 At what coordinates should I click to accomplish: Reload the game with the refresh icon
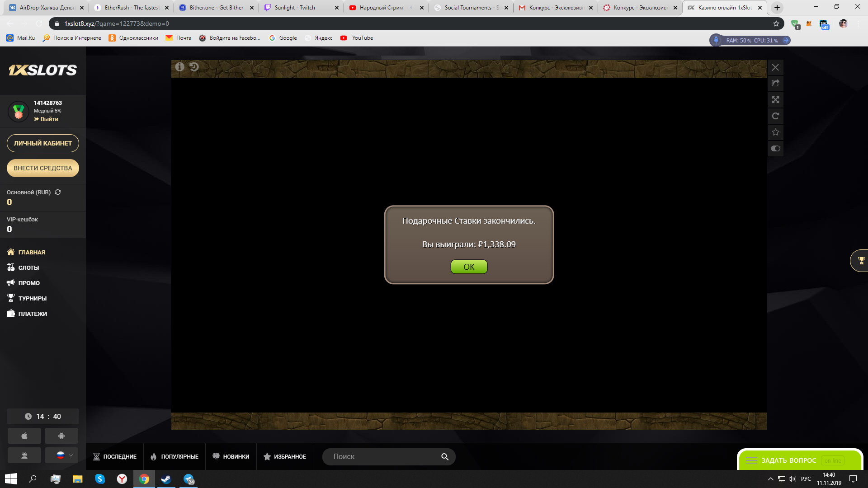[x=775, y=116]
